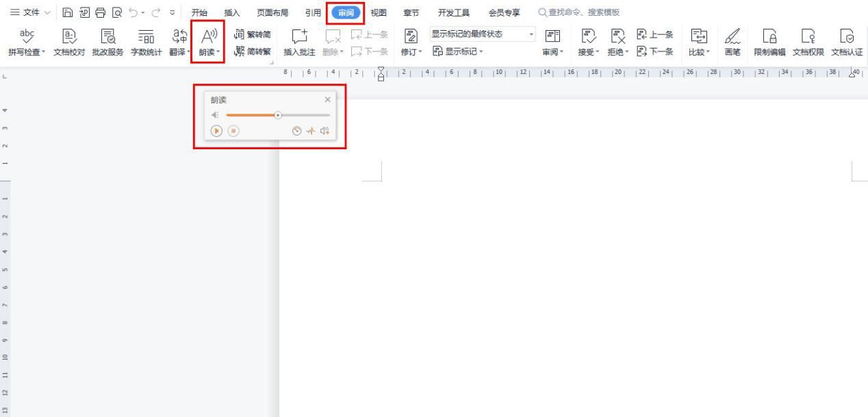Image resolution: width=868 pixels, height=417 pixels.
Task: Save the document icon
Action: coord(67,12)
